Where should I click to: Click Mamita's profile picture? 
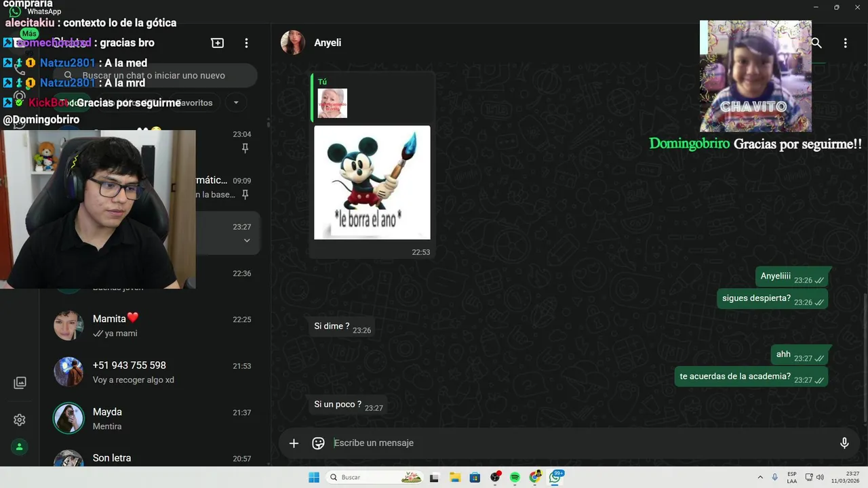68,326
